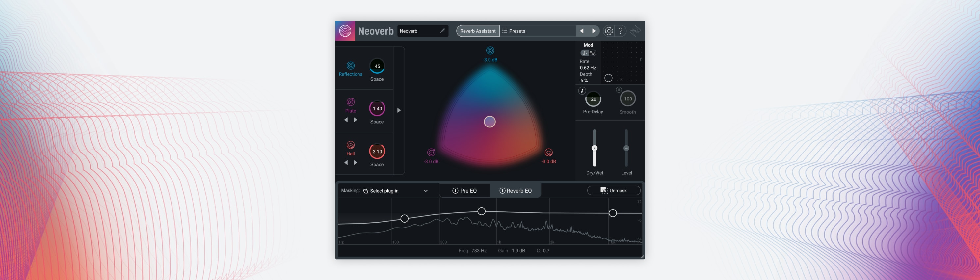Viewport: 980px width, 280px height.
Task: Choose previous Plate reverb type
Action: pyautogui.click(x=346, y=120)
